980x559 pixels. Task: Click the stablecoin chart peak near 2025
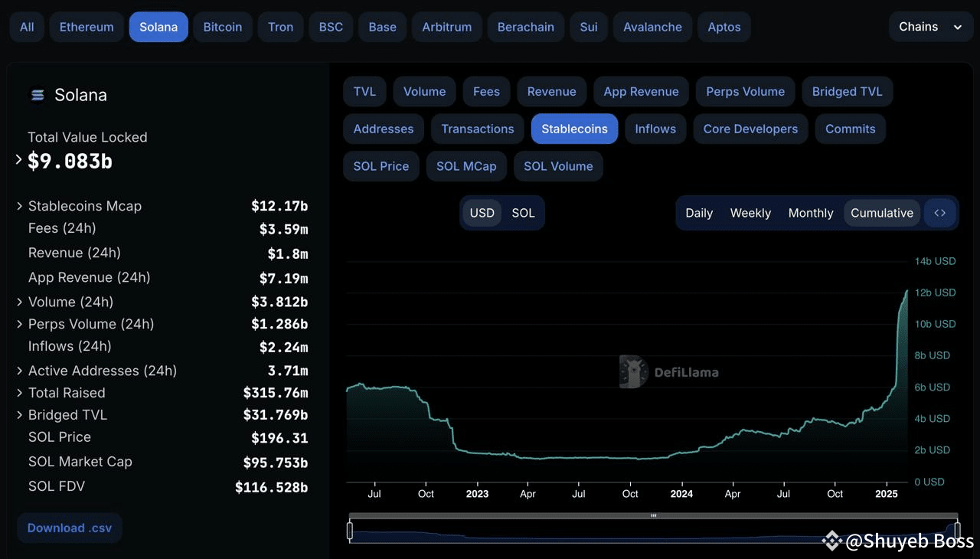pos(907,291)
